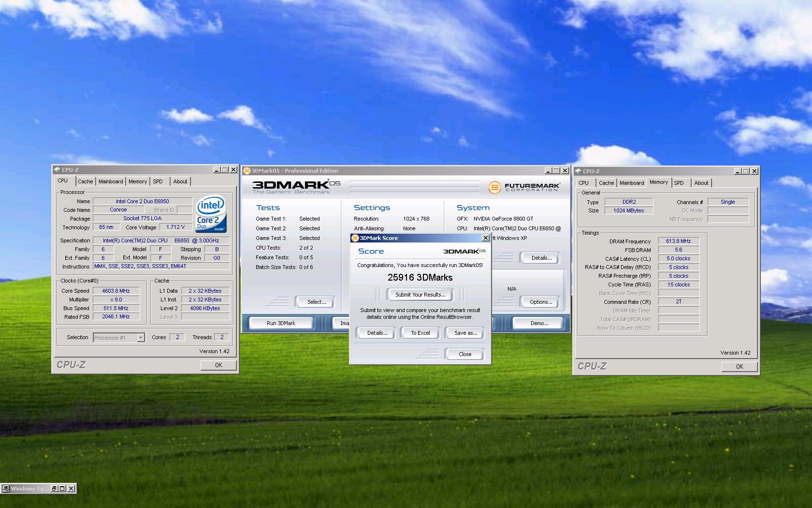Click the 25916 3DMarks score text

pos(420,278)
